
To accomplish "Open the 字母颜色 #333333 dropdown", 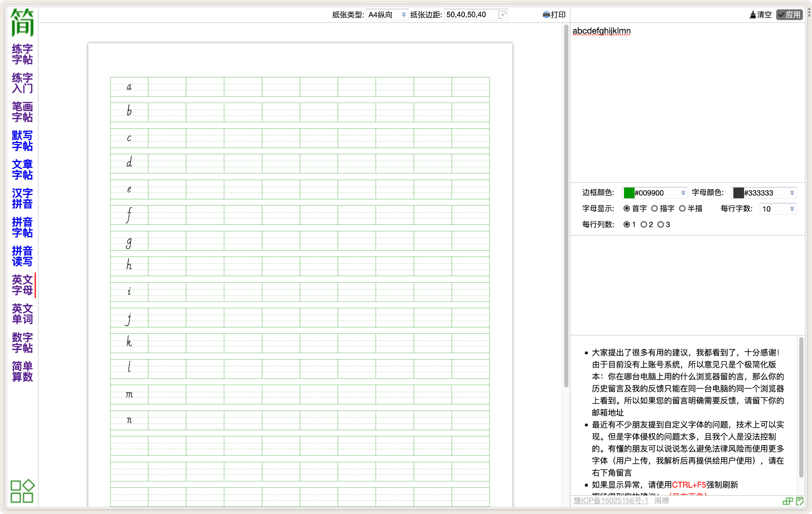I will pyautogui.click(x=764, y=193).
